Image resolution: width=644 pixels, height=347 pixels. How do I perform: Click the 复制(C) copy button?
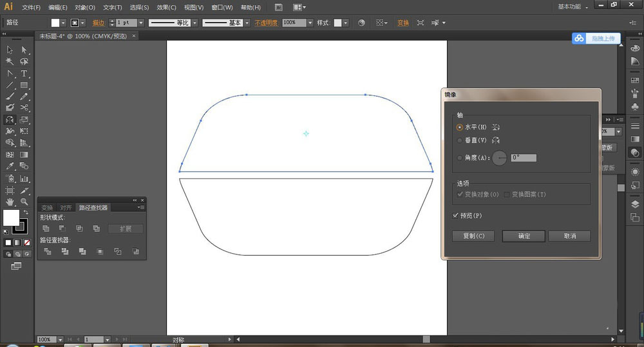click(473, 236)
